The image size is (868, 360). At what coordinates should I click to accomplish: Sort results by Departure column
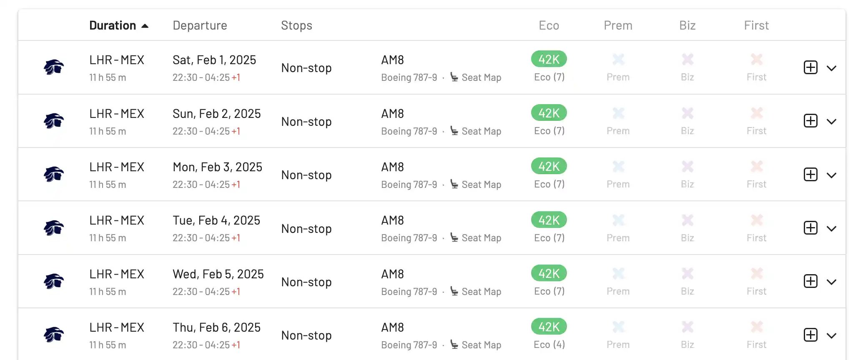click(200, 25)
